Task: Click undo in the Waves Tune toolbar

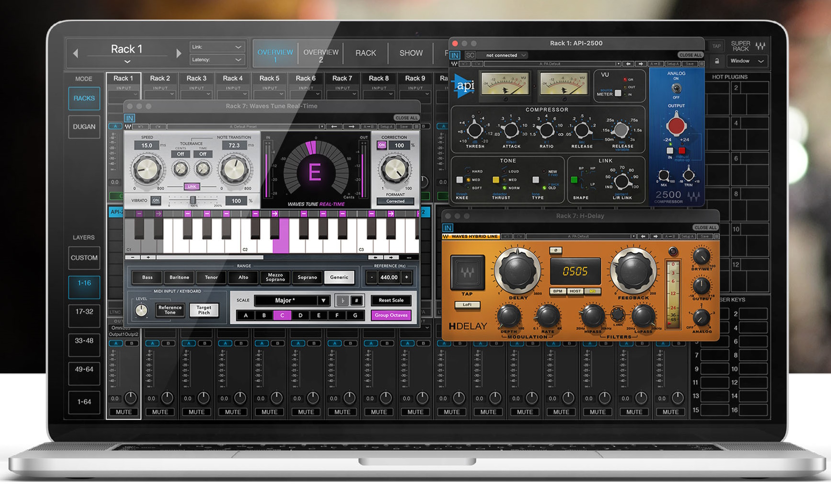Action: point(140,126)
